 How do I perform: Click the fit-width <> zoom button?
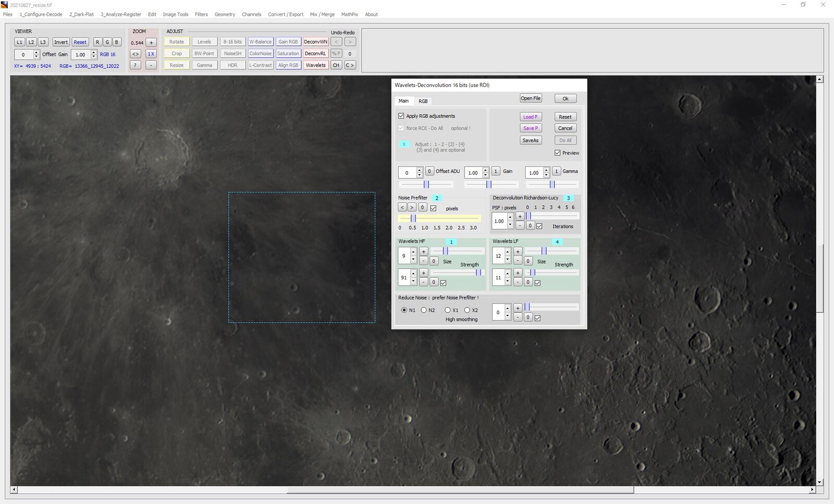(136, 54)
